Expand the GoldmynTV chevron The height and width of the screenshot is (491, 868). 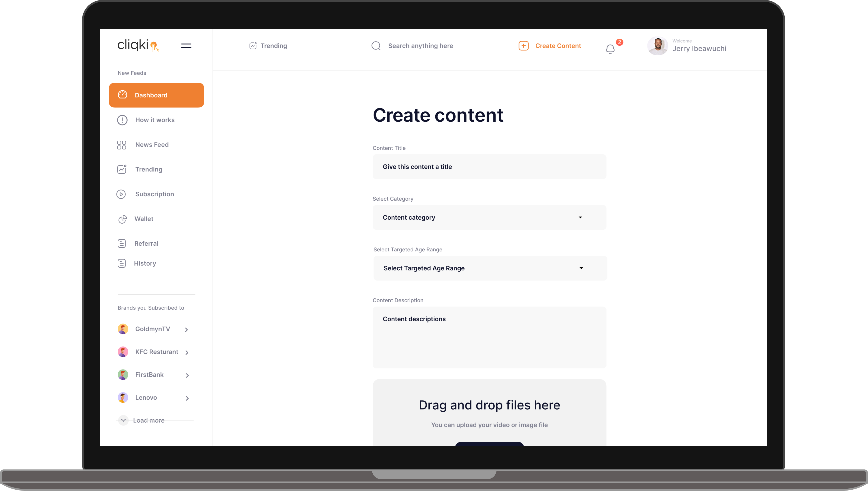(x=187, y=329)
